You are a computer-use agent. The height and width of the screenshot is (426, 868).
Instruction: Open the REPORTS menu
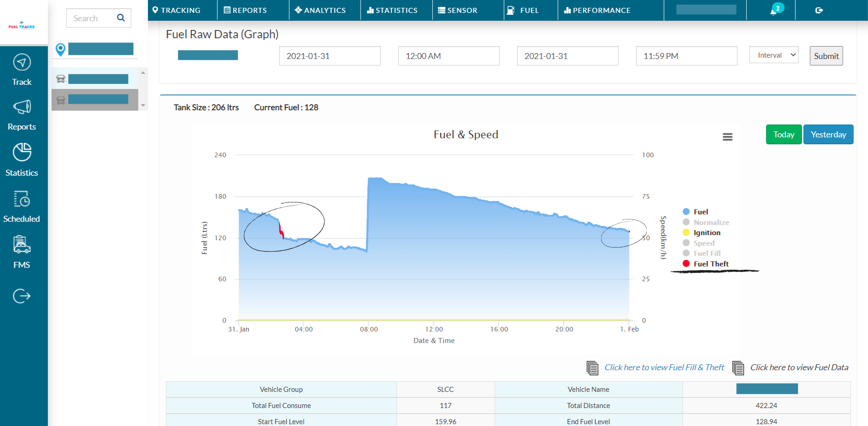[x=245, y=10]
